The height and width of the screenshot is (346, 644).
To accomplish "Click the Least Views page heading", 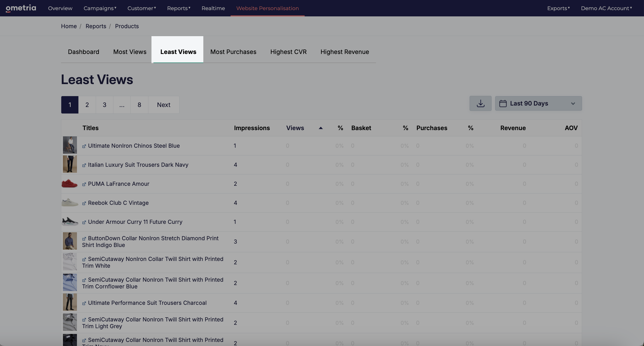I will tap(97, 80).
